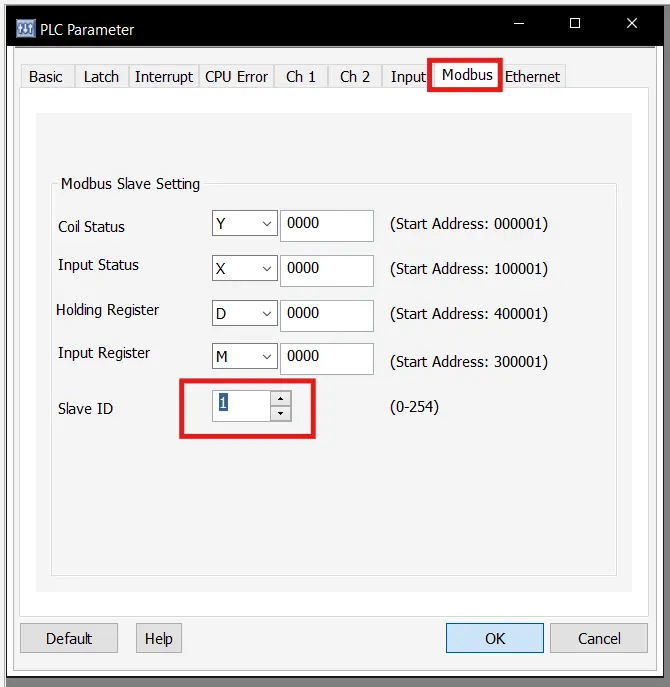The width and height of the screenshot is (670, 687).
Task: Open Help for PLC parameters
Action: pos(159,638)
